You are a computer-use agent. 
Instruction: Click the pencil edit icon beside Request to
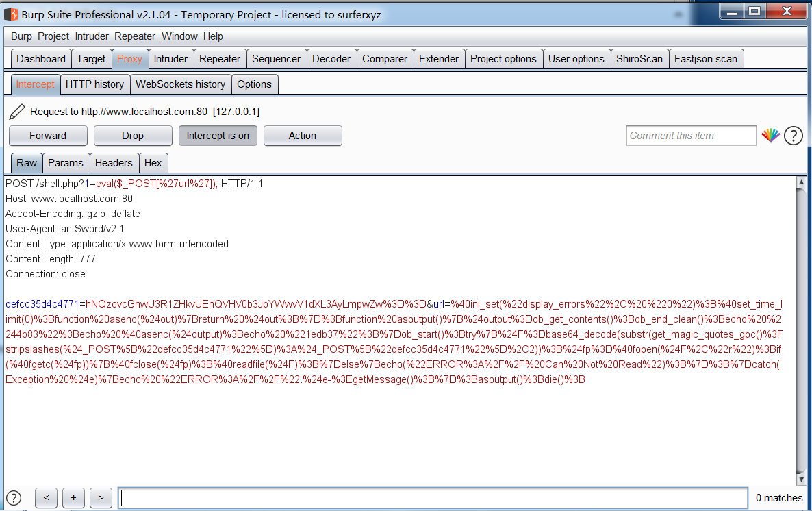(16, 112)
